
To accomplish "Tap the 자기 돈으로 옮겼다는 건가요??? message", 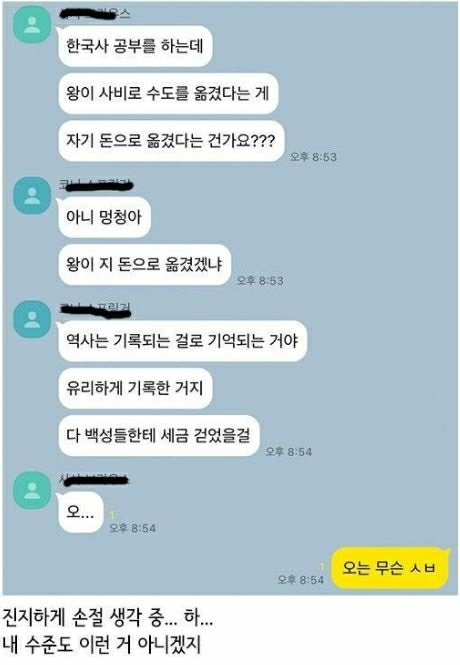I will click(171, 140).
